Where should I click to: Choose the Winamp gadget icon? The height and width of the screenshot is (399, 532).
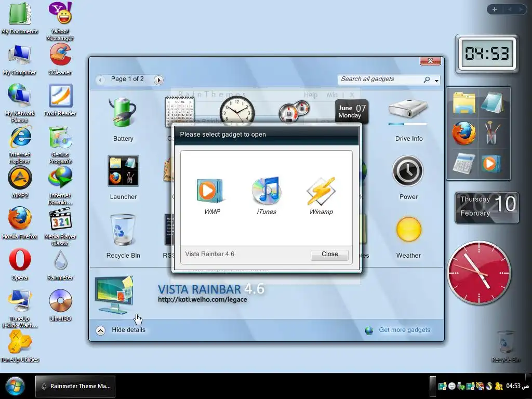tap(321, 191)
